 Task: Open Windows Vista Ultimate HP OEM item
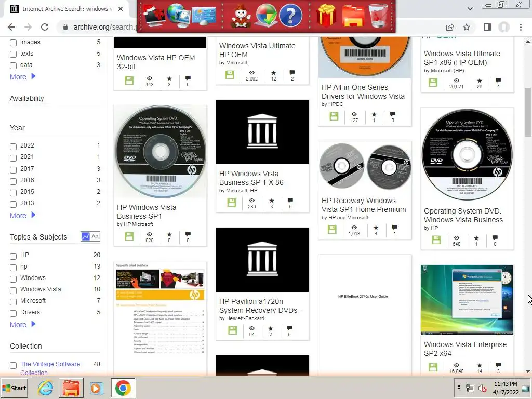coord(257,50)
